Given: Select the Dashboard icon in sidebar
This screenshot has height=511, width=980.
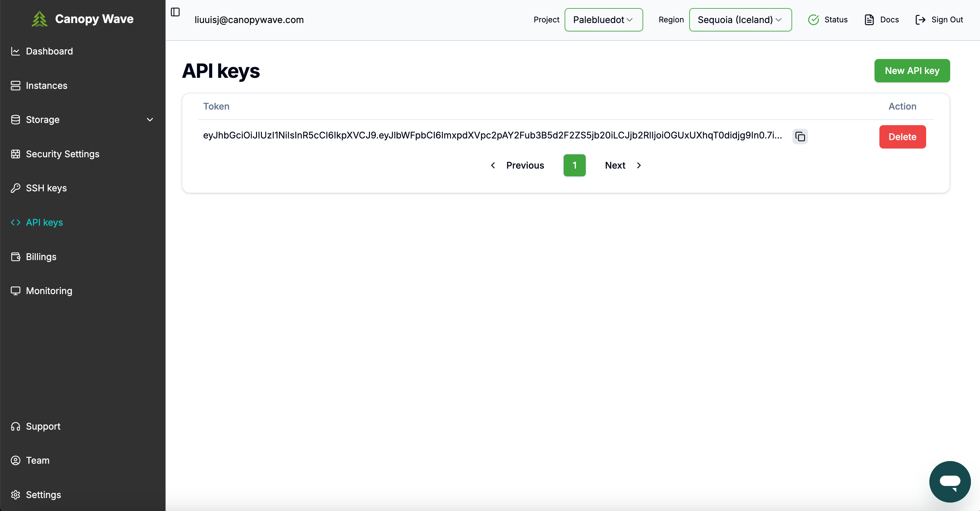Looking at the screenshot, I should [x=16, y=51].
